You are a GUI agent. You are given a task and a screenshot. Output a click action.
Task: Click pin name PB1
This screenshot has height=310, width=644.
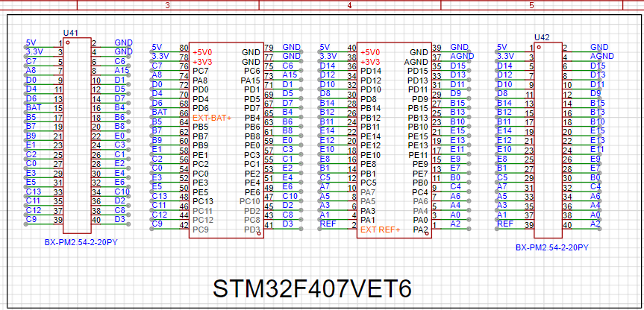tap(369, 174)
